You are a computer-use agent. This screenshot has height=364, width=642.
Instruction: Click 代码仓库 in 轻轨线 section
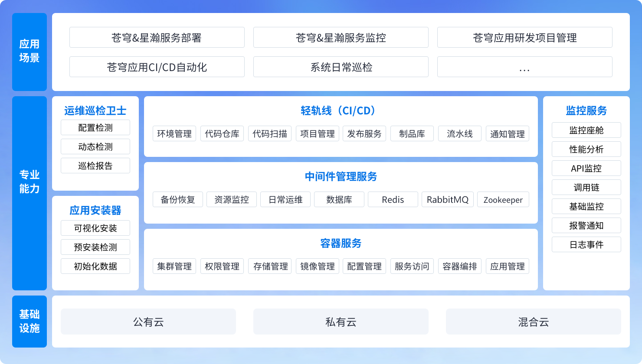(x=222, y=134)
